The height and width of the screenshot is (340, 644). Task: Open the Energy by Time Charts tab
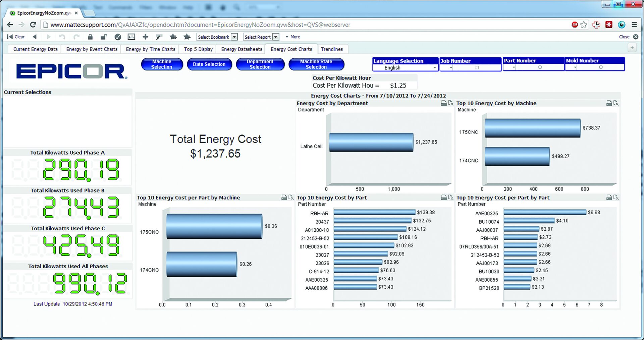coord(151,49)
